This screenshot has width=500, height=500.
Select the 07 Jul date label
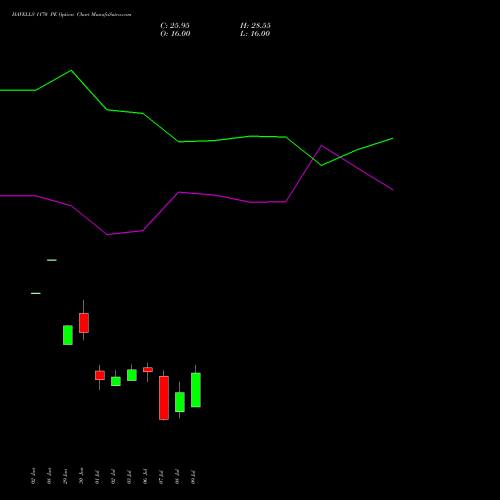tap(161, 477)
